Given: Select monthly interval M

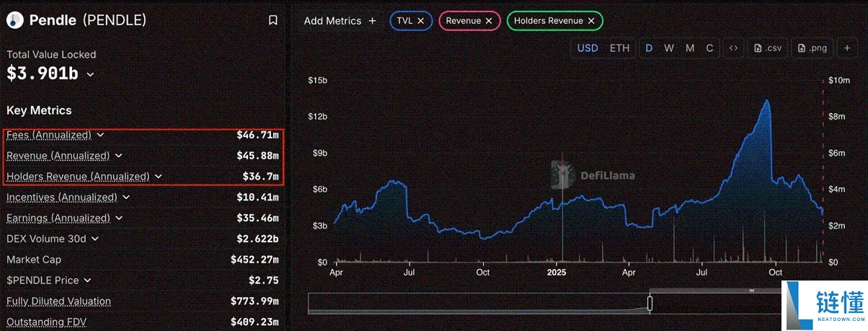Looking at the screenshot, I should pyautogui.click(x=690, y=48).
